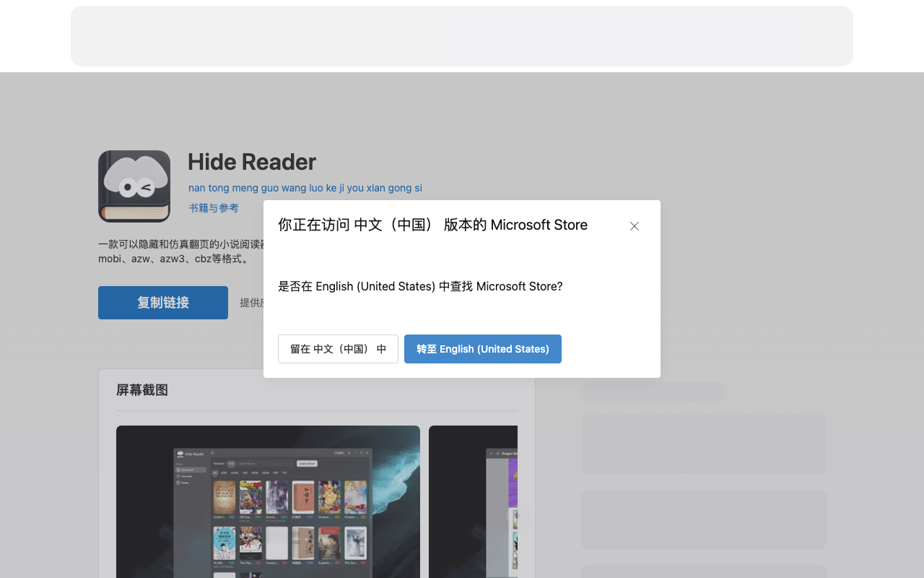The height and width of the screenshot is (578, 924).
Task: Open the 书籍与参考 category link
Action: click(x=214, y=208)
